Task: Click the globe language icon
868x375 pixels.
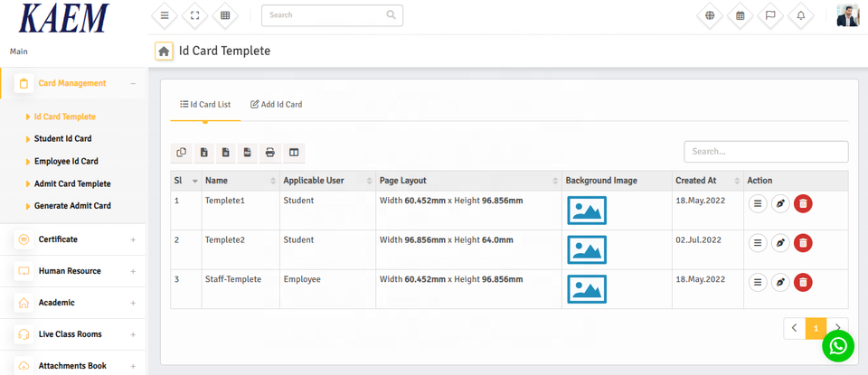Action: [x=711, y=15]
